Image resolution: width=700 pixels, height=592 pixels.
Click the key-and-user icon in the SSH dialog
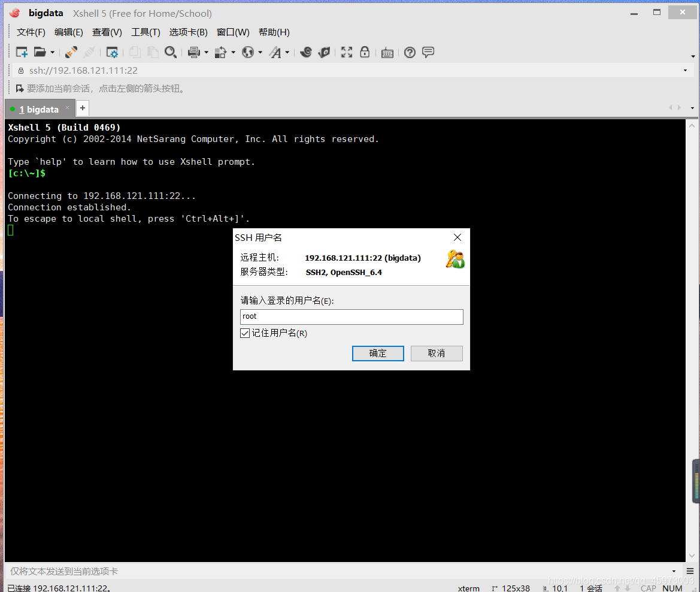455,259
